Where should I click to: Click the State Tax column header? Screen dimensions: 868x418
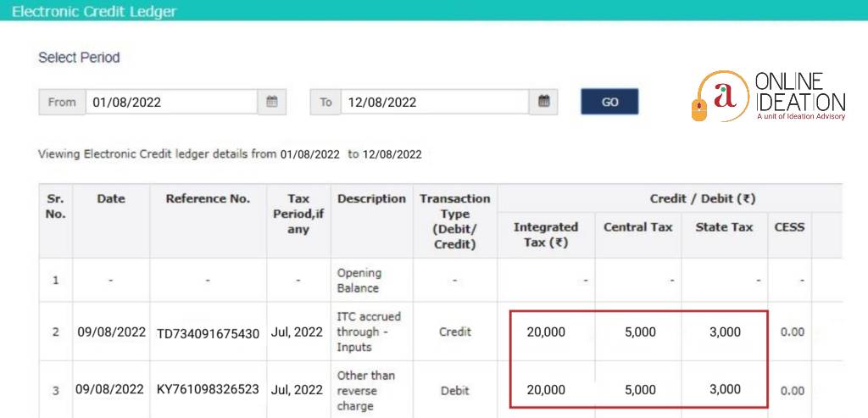click(x=724, y=227)
